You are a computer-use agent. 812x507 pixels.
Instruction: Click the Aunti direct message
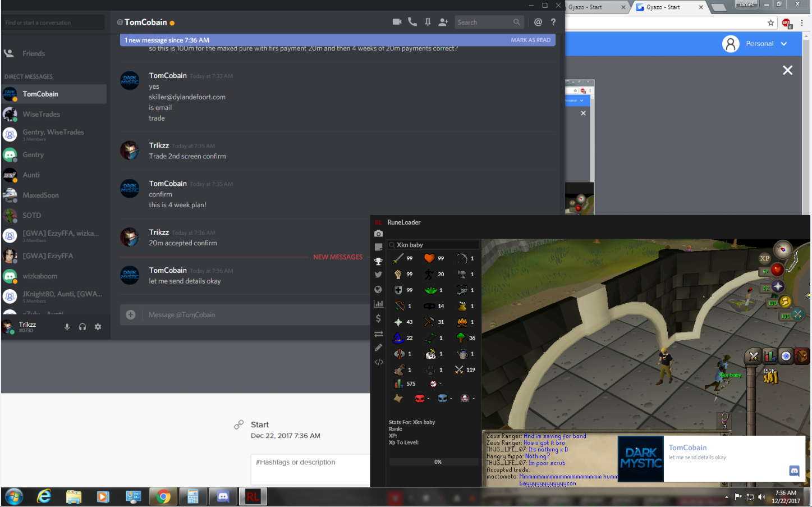point(54,175)
